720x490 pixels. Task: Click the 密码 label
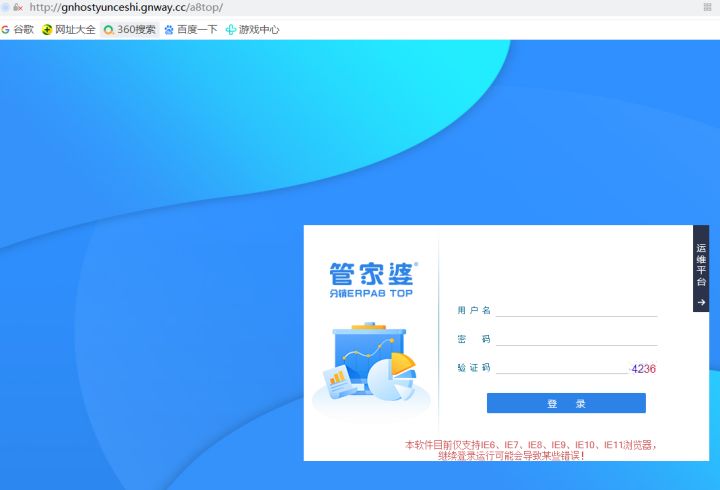pos(474,339)
